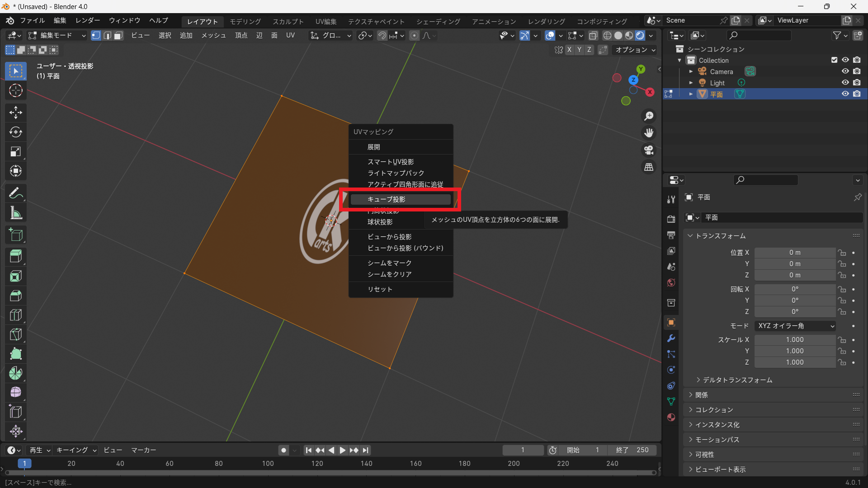Open the Modifier properties wrench tab
The height and width of the screenshot is (488, 868).
coord(671,338)
